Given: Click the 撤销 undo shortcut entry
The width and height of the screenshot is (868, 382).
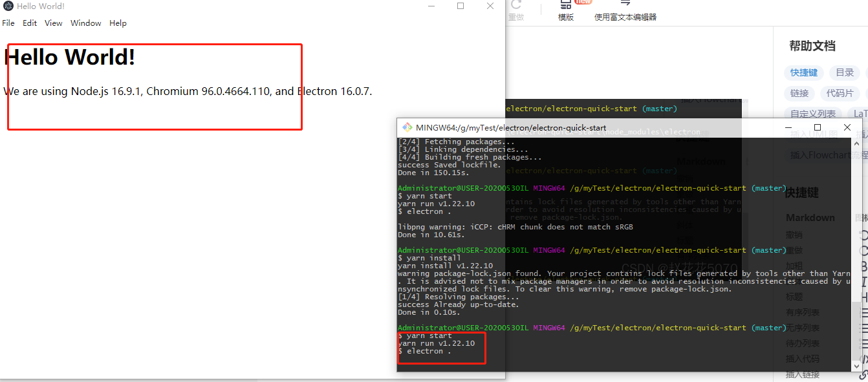Looking at the screenshot, I should coord(794,234).
